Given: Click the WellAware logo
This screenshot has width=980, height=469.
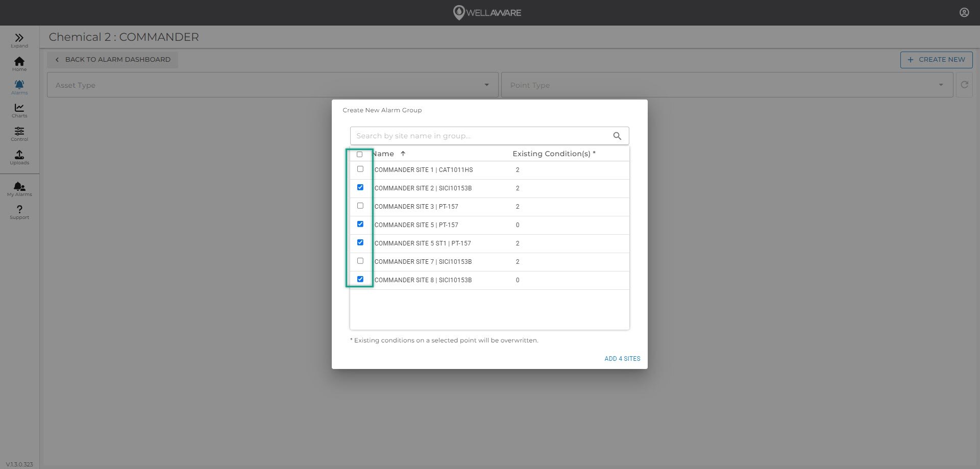Looking at the screenshot, I should pyautogui.click(x=487, y=13).
